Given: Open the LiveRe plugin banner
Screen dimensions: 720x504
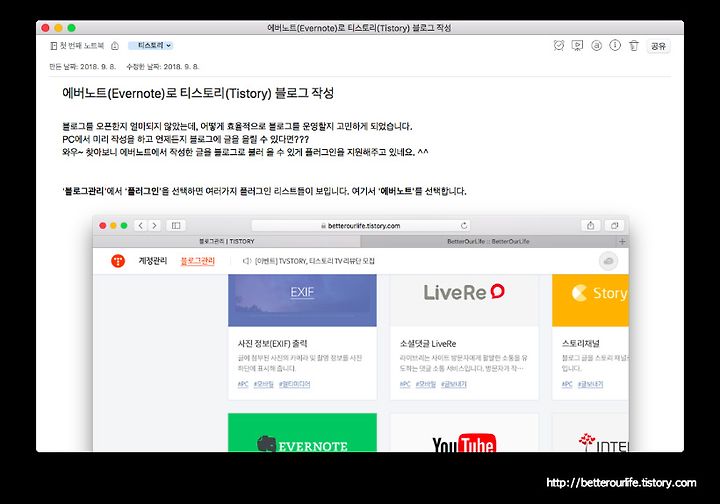Looking at the screenshot, I should (464, 300).
